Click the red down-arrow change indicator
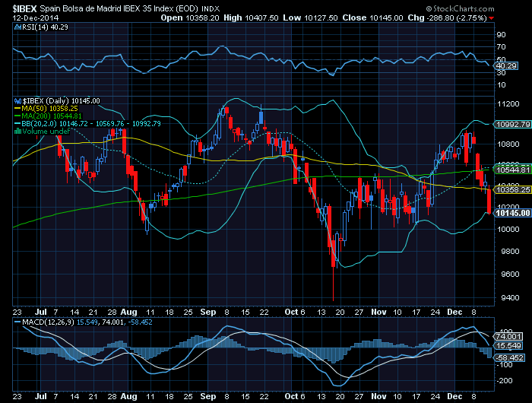 click(492, 18)
